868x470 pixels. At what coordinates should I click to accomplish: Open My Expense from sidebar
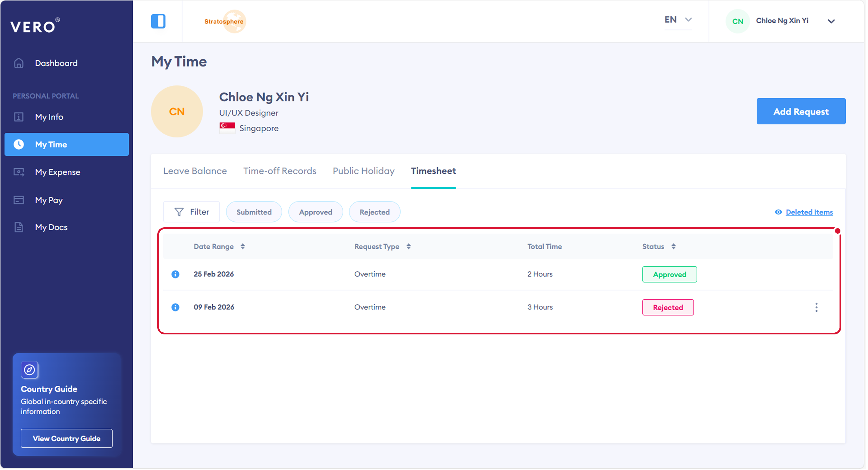(x=58, y=172)
